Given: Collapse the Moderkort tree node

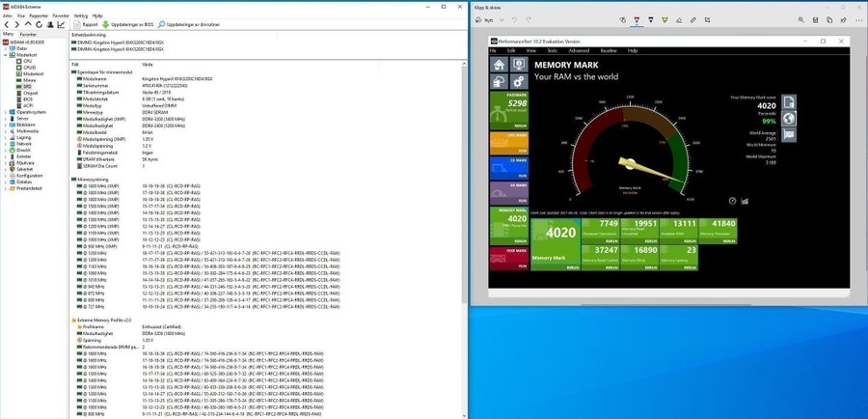Looking at the screenshot, I should click(x=6, y=55).
